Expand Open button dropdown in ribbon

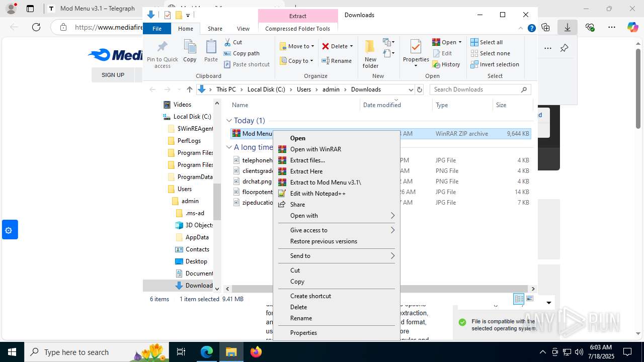point(460,42)
